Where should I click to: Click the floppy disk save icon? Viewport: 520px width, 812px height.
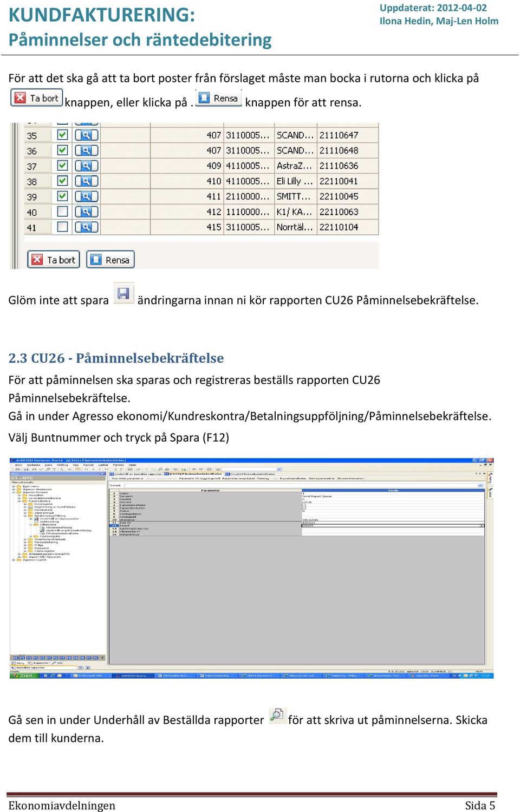click(123, 293)
